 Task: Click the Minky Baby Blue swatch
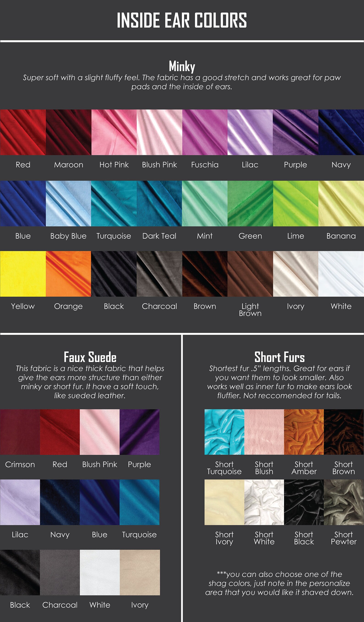68,203
